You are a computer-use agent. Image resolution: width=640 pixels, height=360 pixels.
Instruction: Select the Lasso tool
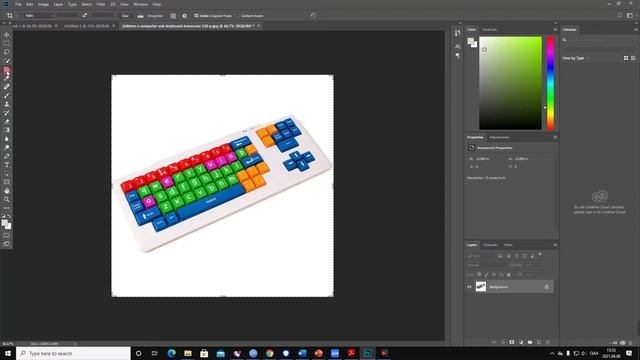click(x=7, y=52)
